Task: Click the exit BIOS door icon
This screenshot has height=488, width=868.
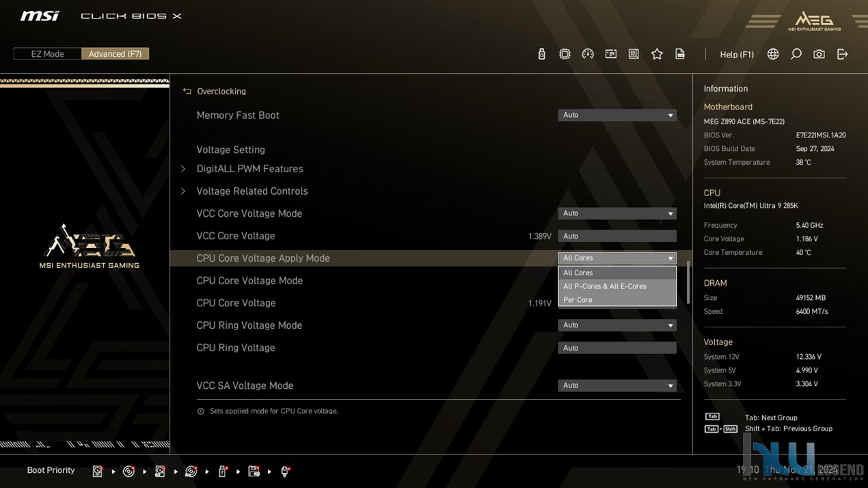Action: (842, 54)
